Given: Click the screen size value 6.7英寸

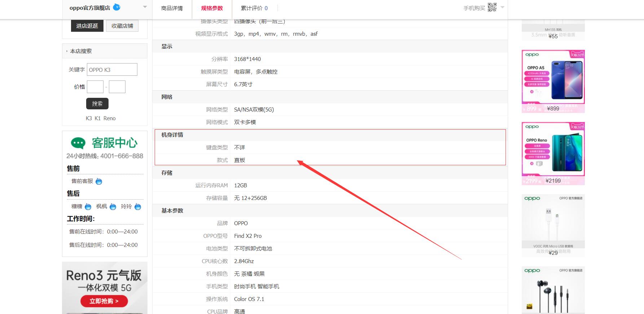Looking at the screenshot, I should (243, 84).
